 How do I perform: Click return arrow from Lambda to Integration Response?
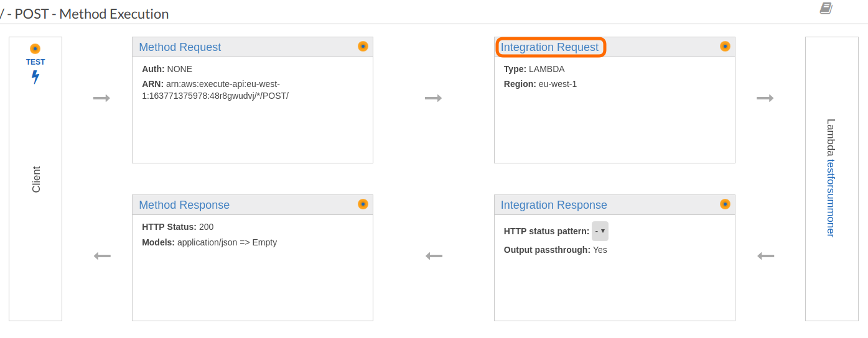click(x=765, y=256)
